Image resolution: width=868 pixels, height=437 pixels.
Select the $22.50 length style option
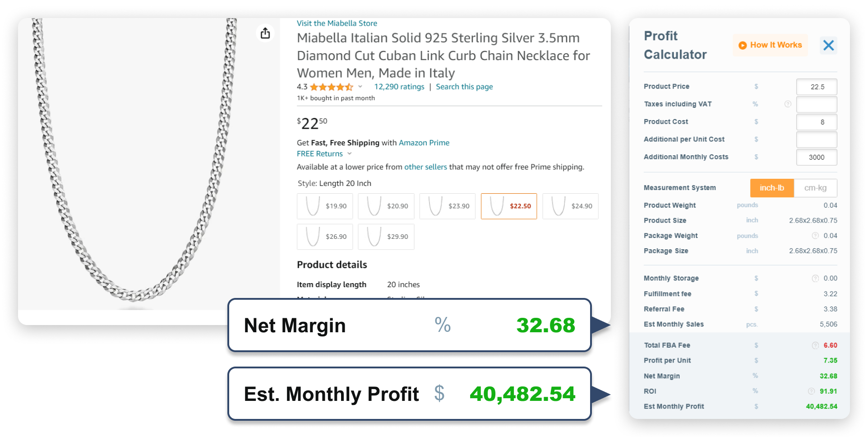(508, 206)
